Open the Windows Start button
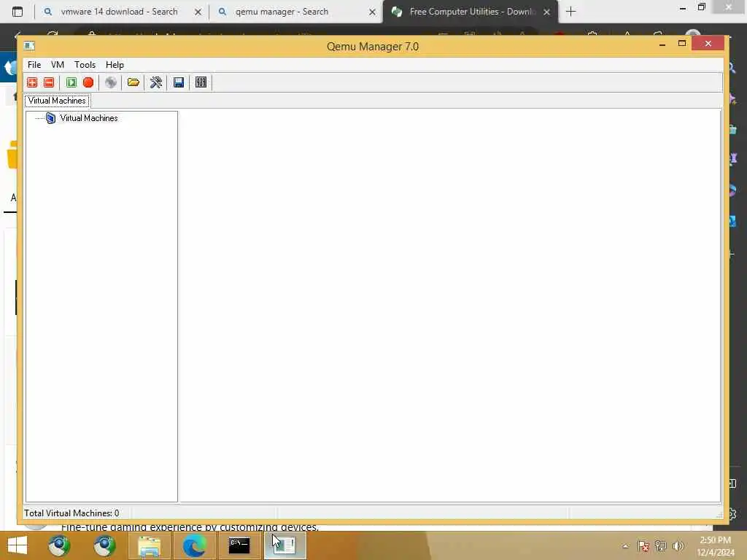The width and height of the screenshot is (747, 560). coord(18,545)
